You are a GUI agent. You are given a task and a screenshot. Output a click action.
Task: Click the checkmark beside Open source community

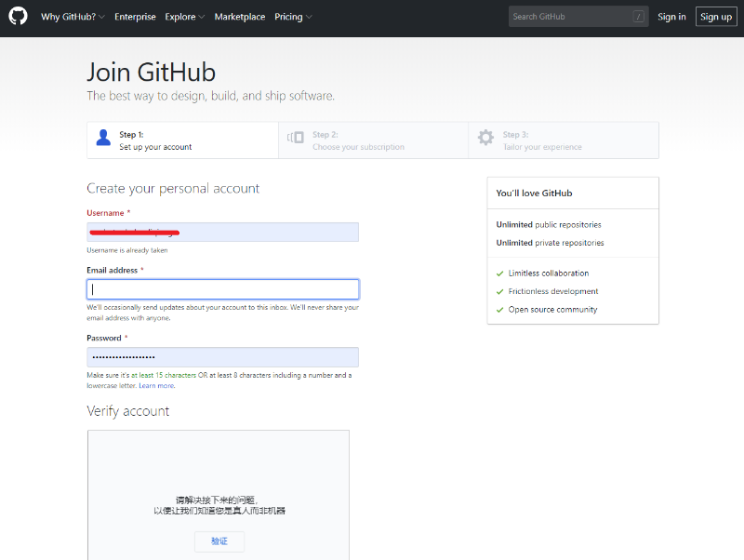point(499,310)
